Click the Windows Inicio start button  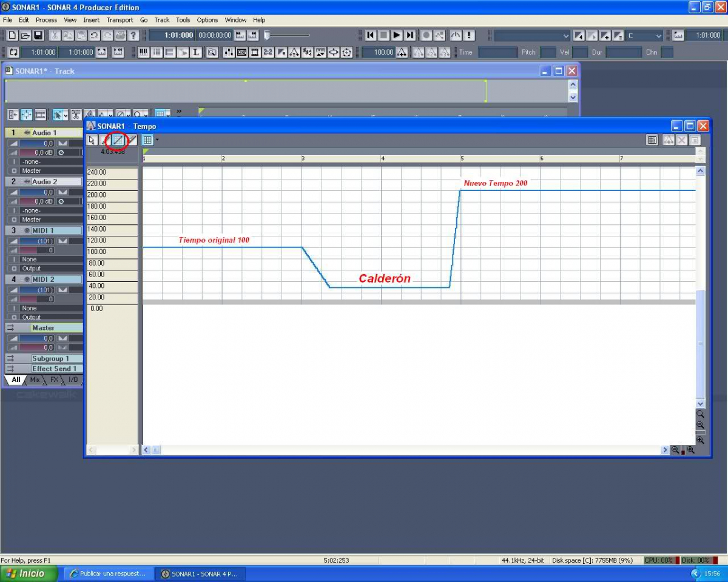tap(27, 574)
